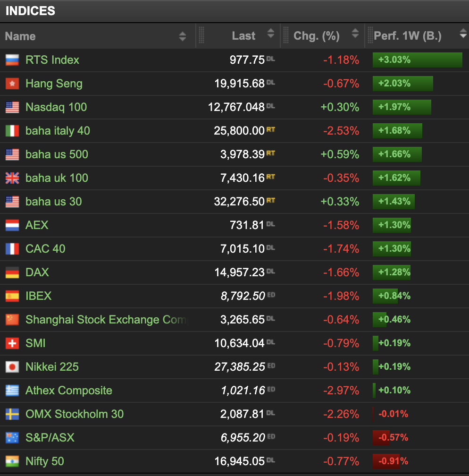This screenshot has height=476, width=469.
Task: Open the Shanghai Stock Exchange Composite link
Action: tap(107, 320)
